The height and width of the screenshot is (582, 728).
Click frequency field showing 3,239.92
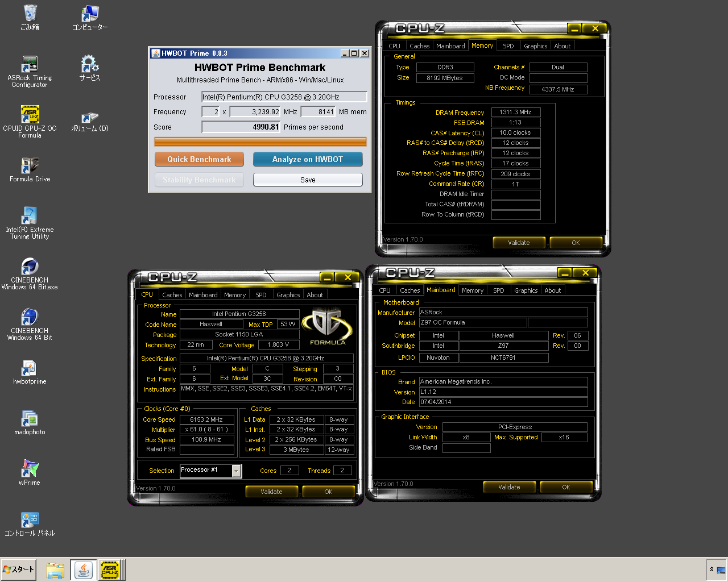(255, 112)
